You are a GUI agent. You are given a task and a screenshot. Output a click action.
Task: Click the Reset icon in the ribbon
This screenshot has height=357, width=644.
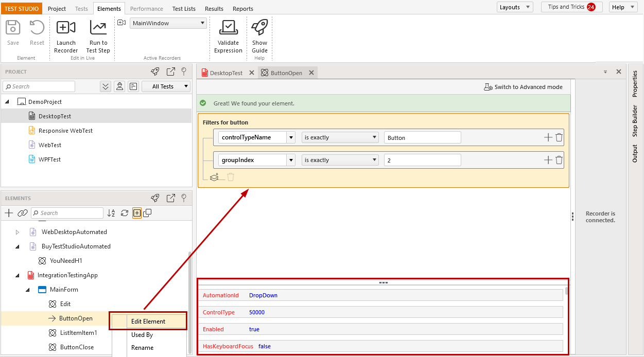[37, 28]
